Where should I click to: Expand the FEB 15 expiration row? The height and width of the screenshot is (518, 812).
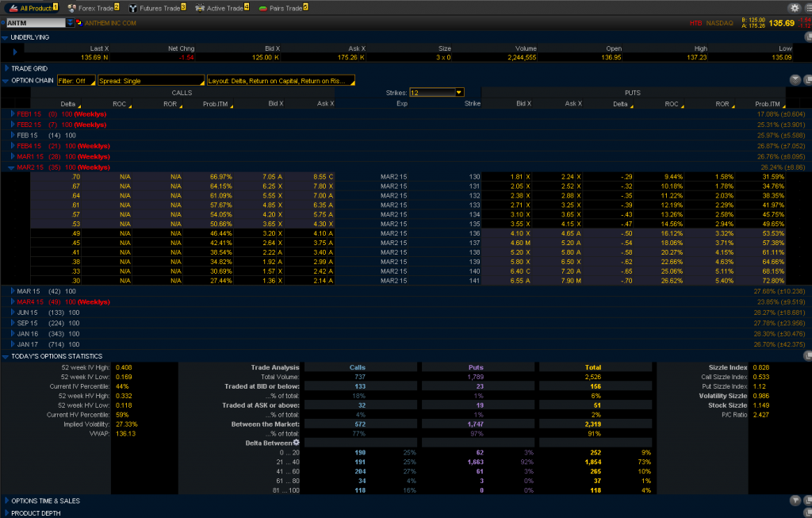pyautogui.click(x=13, y=135)
